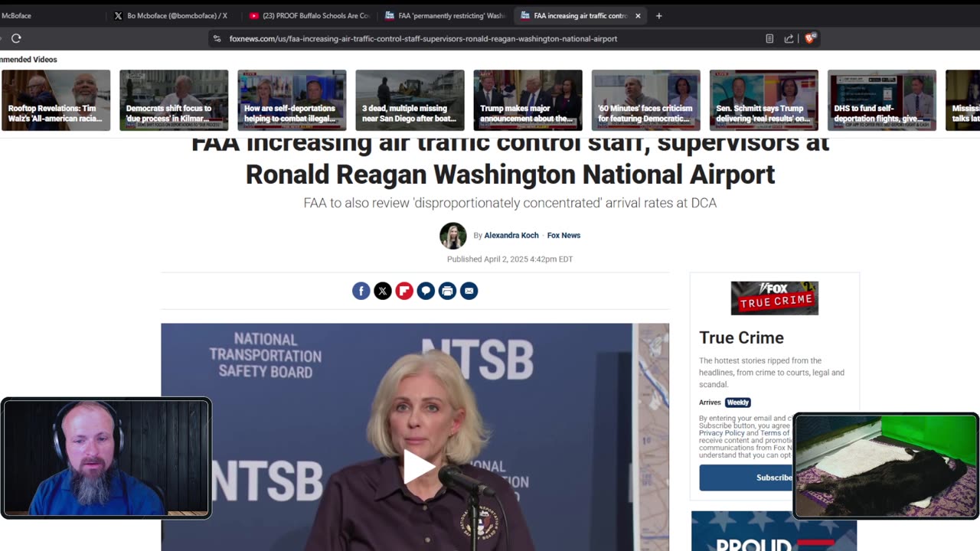Screen dimensions: 980x551
Task: Click Alexandra Koch author photo
Action: click(452, 236)
